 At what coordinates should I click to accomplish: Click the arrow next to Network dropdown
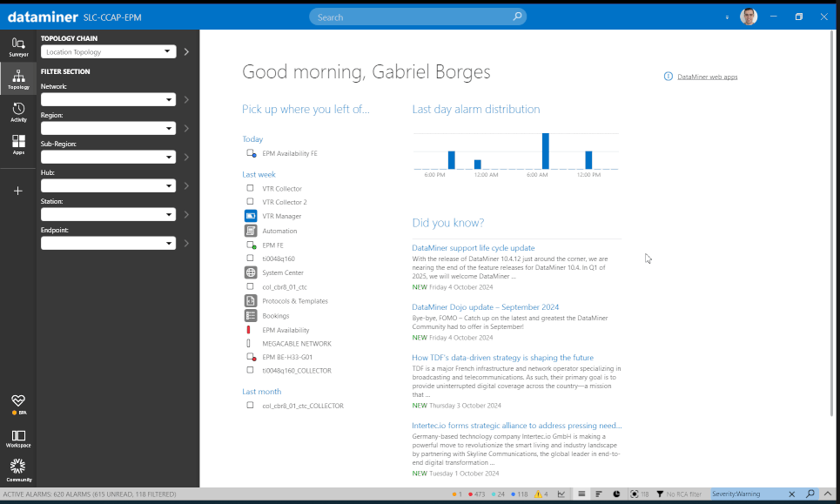tap(186, 99)
